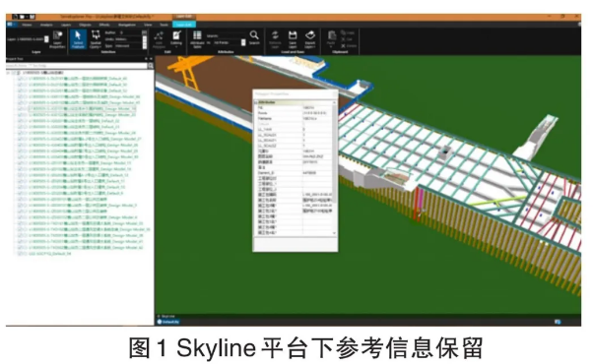Screen dimensions: 593x364
Task: Click the Search magnifier in the ribbon
Action: pos(254,37)
